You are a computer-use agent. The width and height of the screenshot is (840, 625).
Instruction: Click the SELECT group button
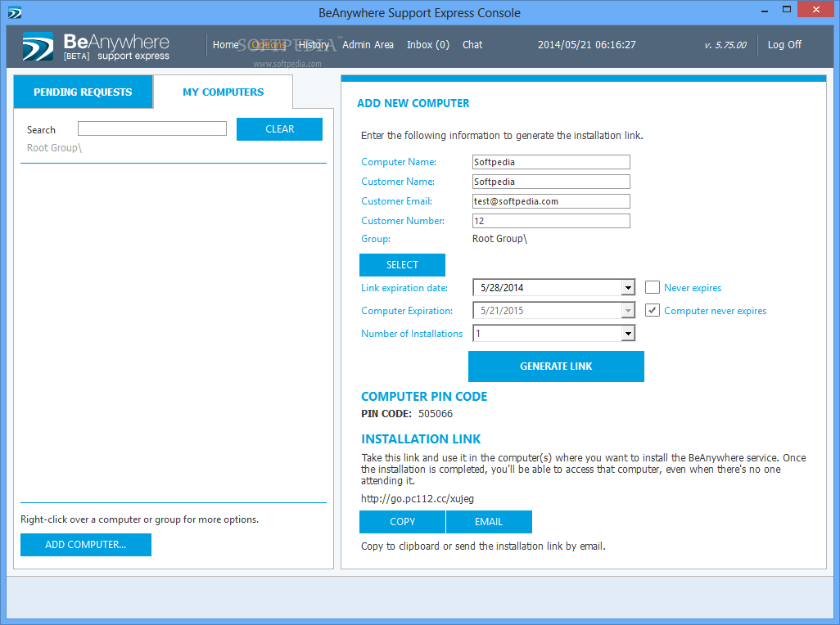point(402,265)
